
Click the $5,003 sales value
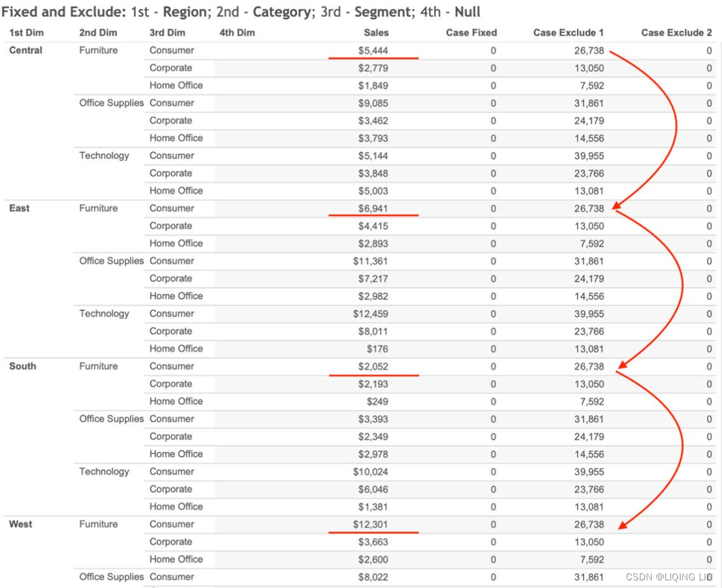pyautogui.click(x=373, y=191)
